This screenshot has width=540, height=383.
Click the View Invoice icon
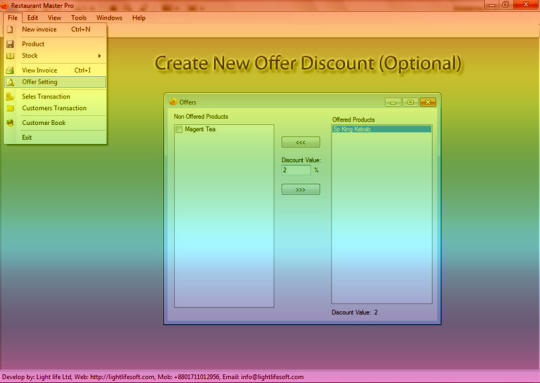tap(10, 70)
